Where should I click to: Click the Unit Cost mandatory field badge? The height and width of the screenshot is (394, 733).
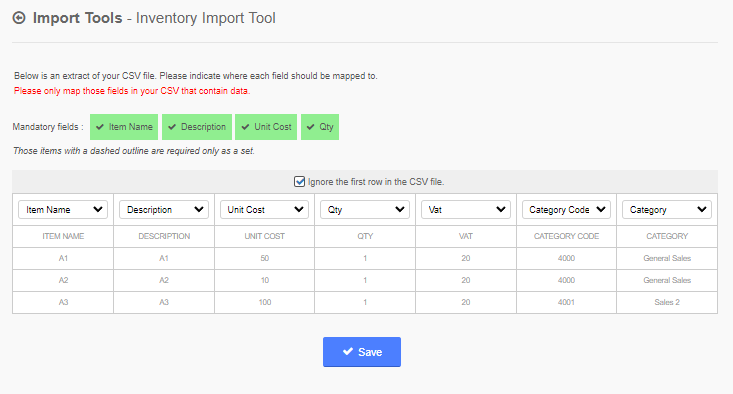pos(266,127)
